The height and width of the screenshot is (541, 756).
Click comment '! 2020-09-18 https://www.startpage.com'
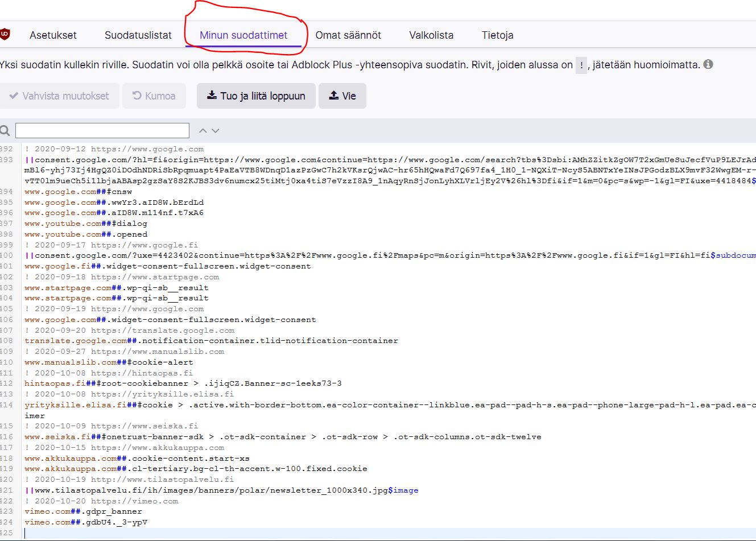122,277
